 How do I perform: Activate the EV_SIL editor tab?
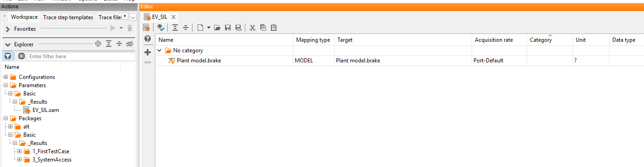(x=160, y=17)
